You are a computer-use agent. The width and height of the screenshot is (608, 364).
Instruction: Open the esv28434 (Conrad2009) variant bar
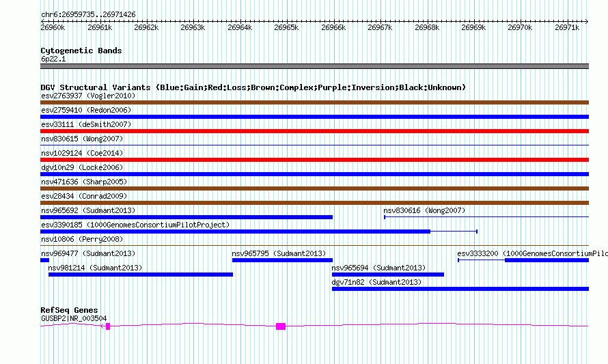[314, 203]
